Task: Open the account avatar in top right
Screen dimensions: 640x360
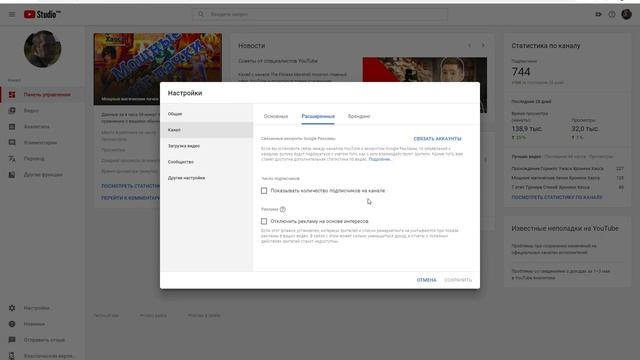Action: 627,14
